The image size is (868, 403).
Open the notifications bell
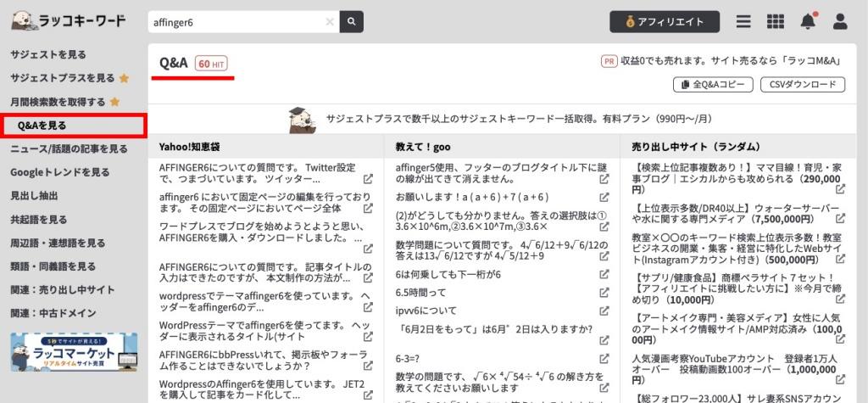[x=808, y=21]
